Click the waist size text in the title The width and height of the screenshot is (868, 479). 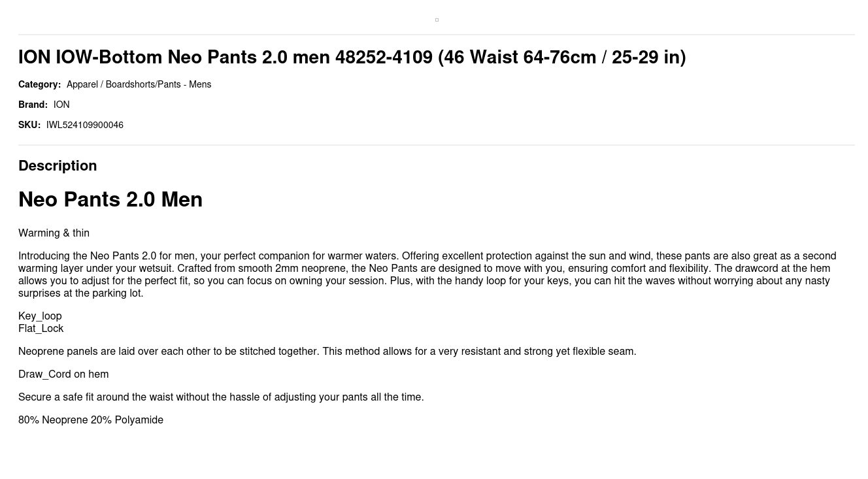[562, 58]
